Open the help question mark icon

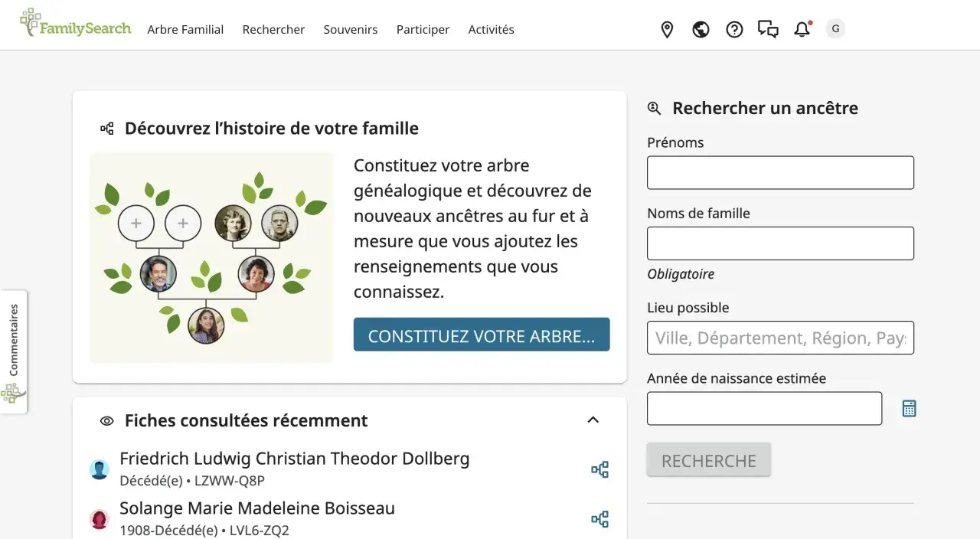coord(734,30)
